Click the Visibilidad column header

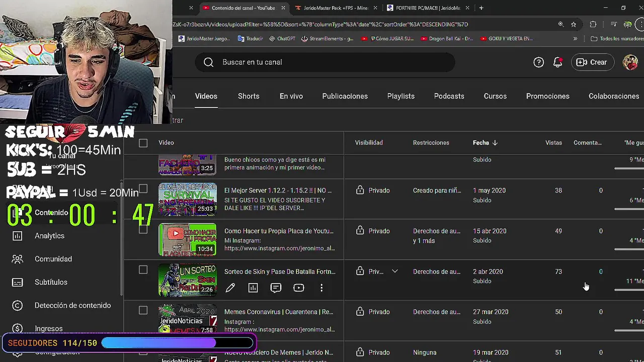369,143
